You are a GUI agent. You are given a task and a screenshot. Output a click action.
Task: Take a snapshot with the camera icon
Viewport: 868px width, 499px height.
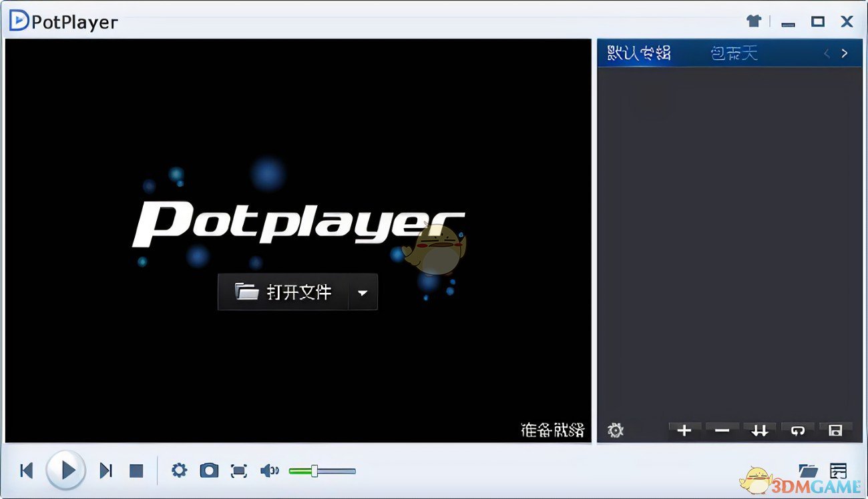click(209, 470)
